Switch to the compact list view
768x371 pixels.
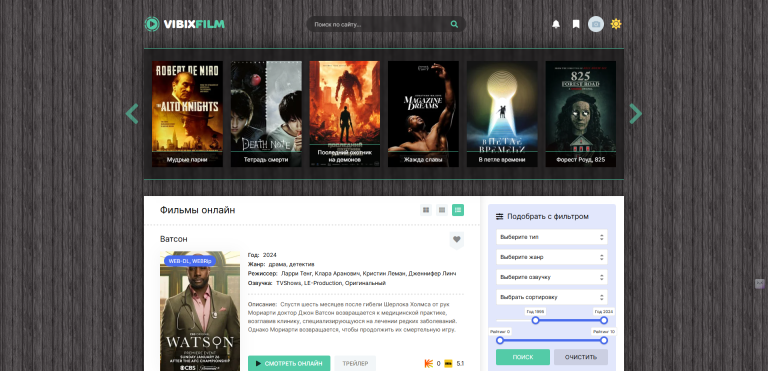(x=442, y=210)
